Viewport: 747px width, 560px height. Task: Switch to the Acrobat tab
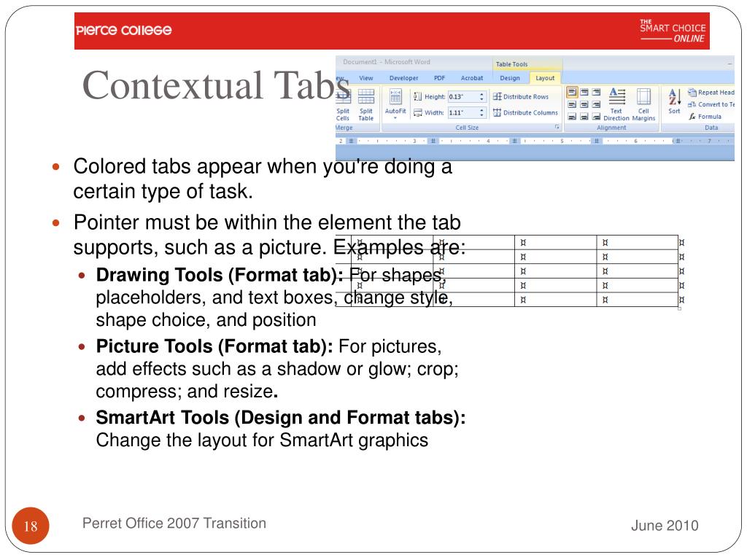point(472,78)
